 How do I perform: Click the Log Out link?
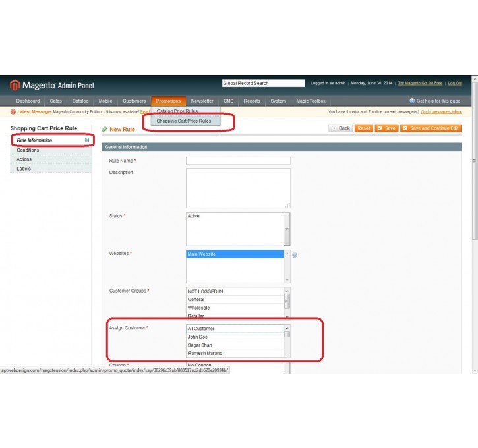tap(455, 83)
